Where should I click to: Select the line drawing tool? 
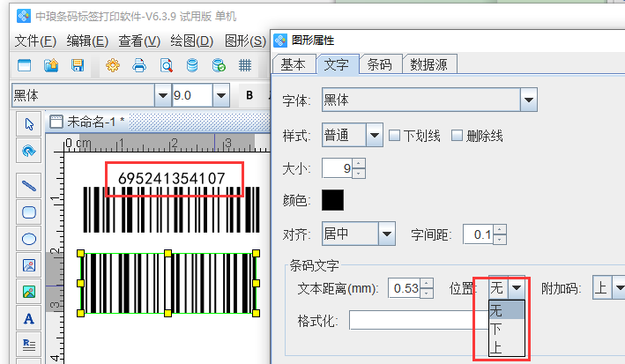click(29, 186)
